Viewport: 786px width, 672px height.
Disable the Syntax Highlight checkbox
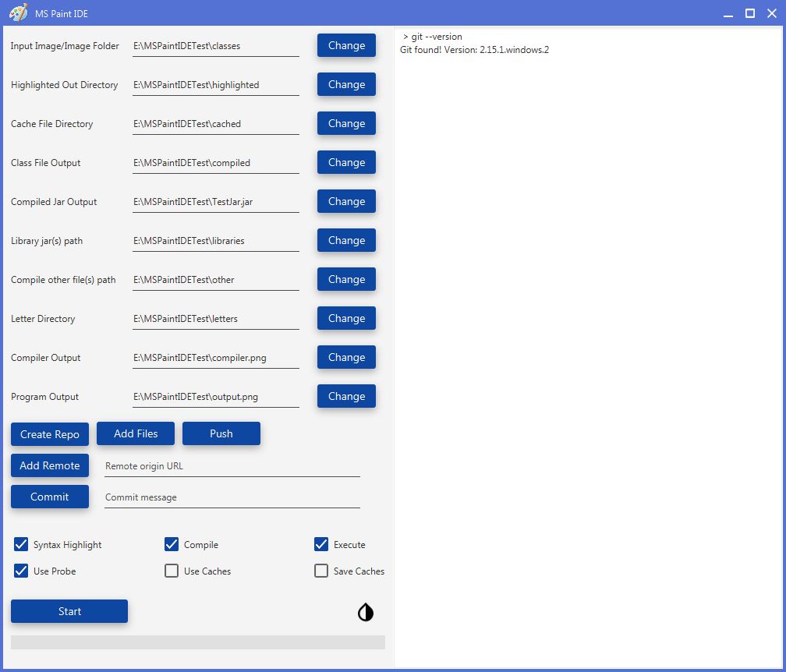(x=21, y=544)
